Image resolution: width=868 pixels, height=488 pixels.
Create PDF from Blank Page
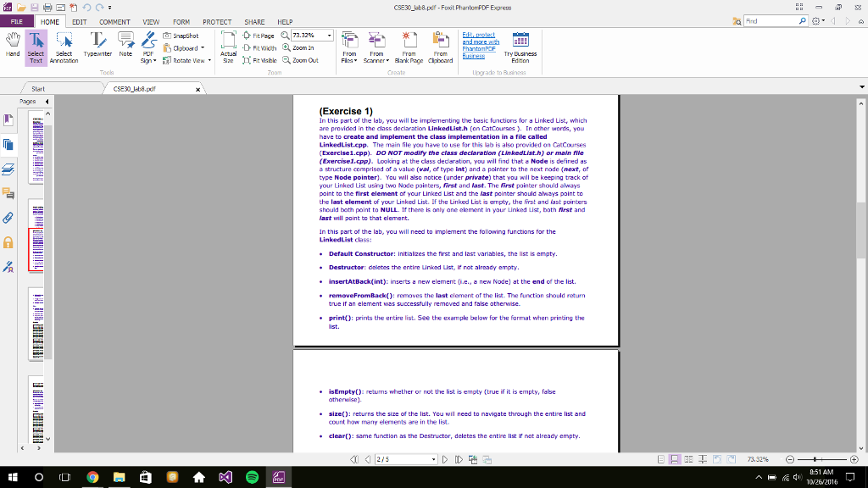[x=409, y=48]
